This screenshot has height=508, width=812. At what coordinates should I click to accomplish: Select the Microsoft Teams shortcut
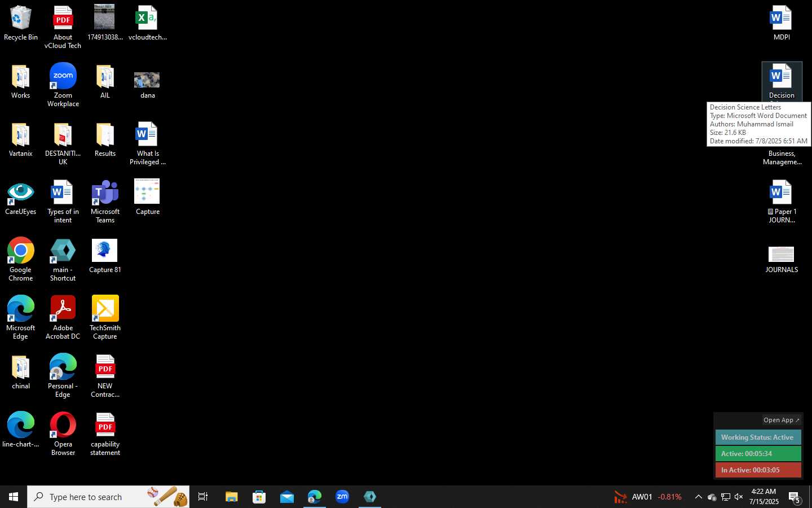tap(105, 202)
